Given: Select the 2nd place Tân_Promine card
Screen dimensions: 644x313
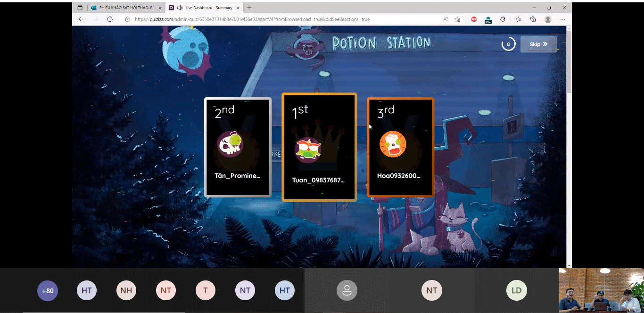Looking at the screenshot, I should coord(238,147).
